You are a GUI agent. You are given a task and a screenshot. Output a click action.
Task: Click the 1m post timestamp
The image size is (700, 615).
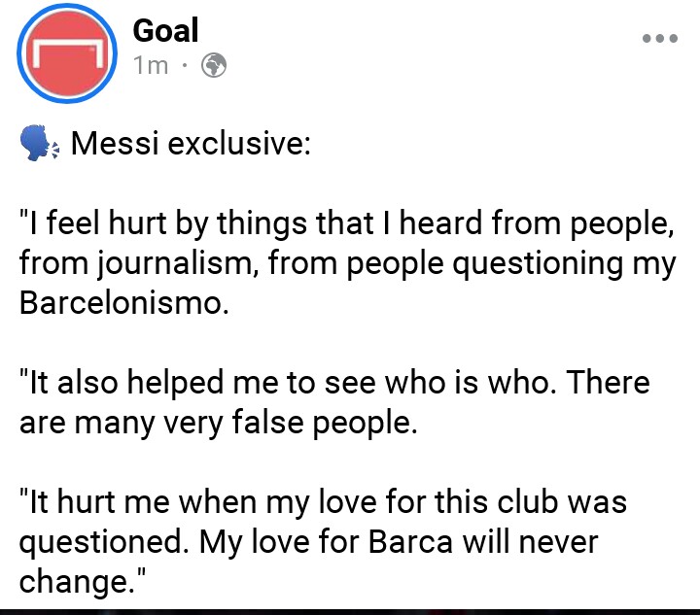[x=151, y=65]
